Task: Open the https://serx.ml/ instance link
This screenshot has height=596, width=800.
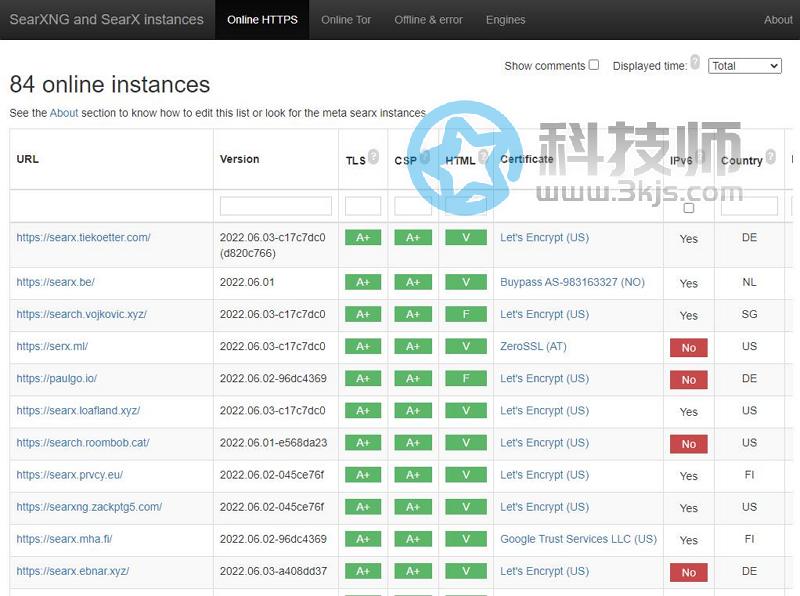Action: 52,346
